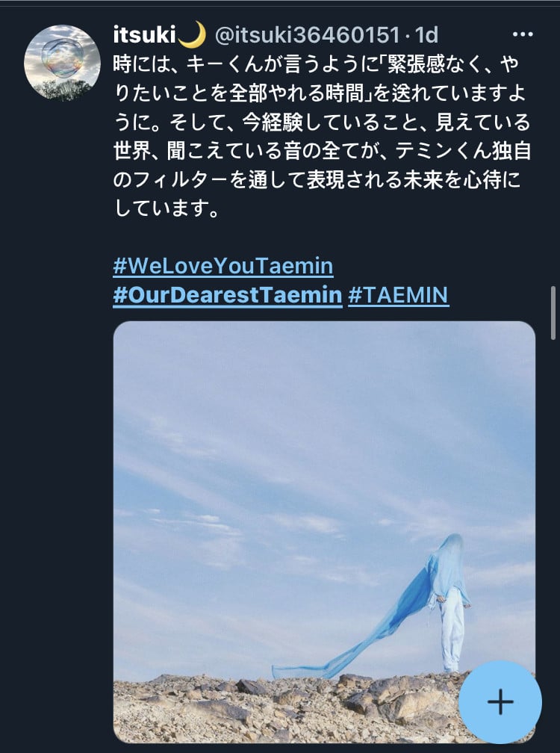The width and height of the screenshot is (560, 753).
Task: Open itsuki's round profile avatar
Action: tap(63, 63)
